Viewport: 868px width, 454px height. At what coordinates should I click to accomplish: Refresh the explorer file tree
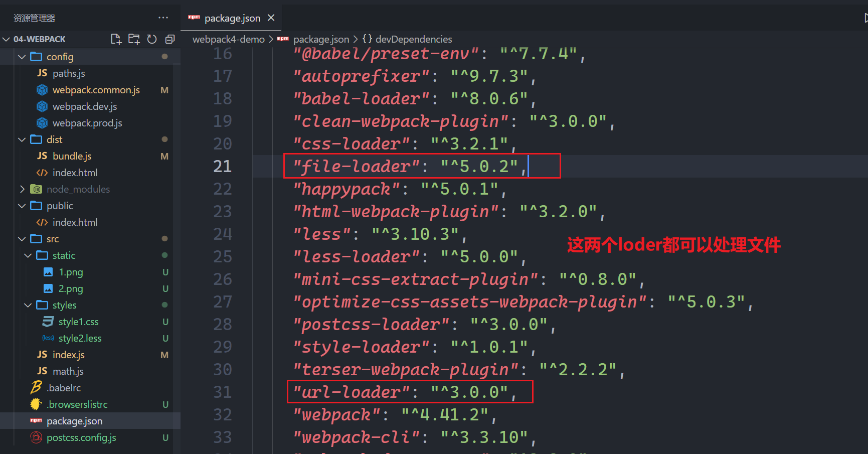[x=152, y=39]
